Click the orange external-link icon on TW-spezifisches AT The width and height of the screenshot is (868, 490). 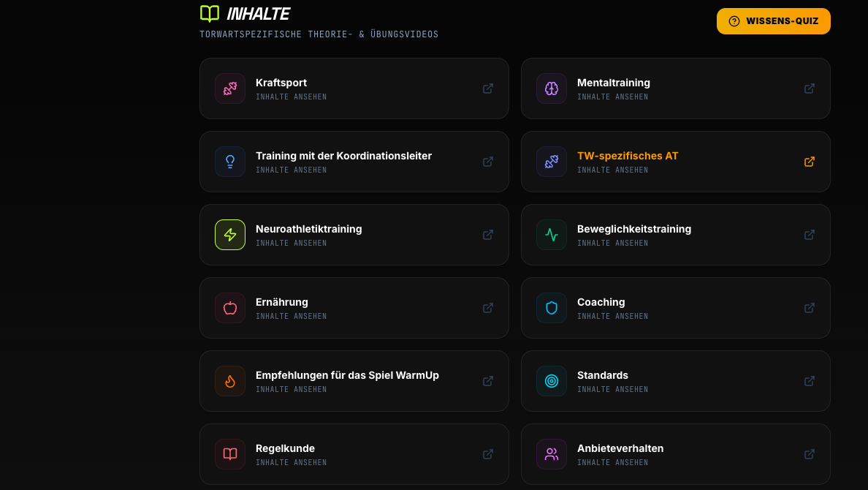coord(810,162)
